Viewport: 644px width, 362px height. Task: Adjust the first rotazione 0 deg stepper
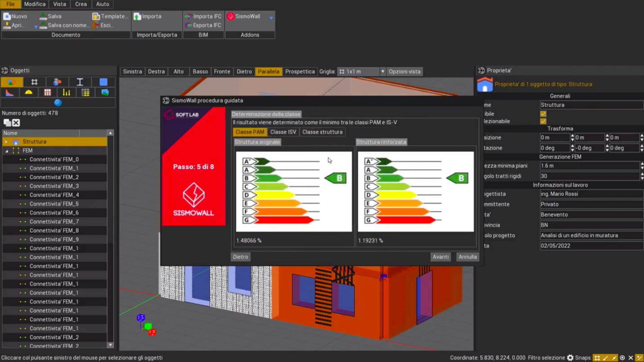(572, 148)
